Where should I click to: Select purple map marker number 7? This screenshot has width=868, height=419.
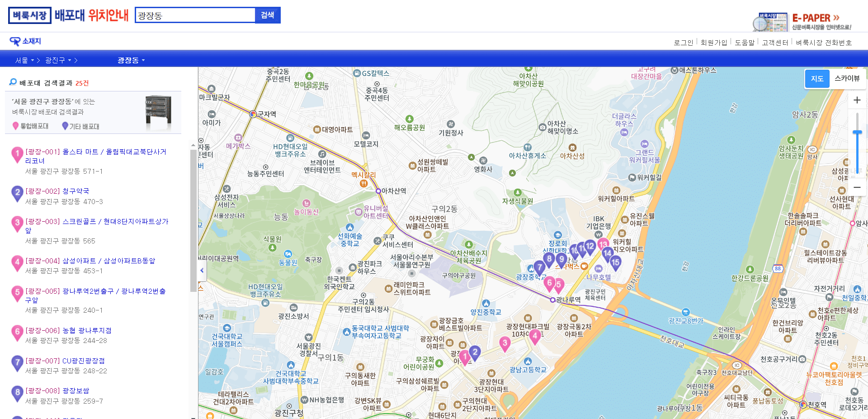(x=539, y=267)
